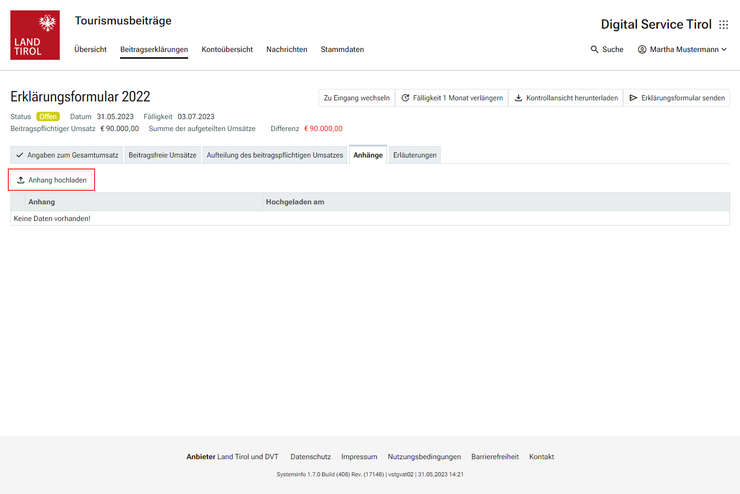Open Angaben zum Gesamtumsatz tab
Viewport: 740px width, 494px height.
point(67,155)
